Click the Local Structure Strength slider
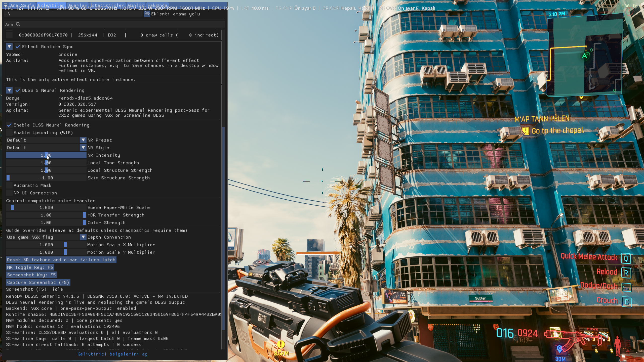 pyautogui.click(x=46, y=170)
